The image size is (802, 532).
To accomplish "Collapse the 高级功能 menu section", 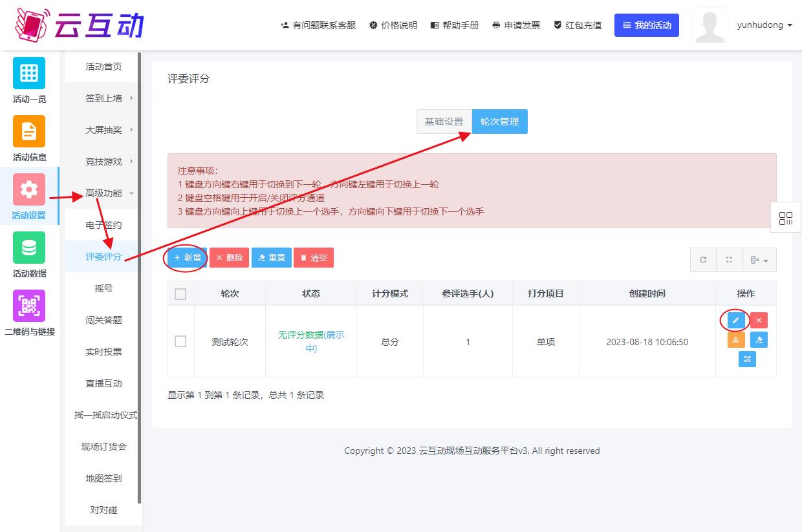I will pos(104,193).
